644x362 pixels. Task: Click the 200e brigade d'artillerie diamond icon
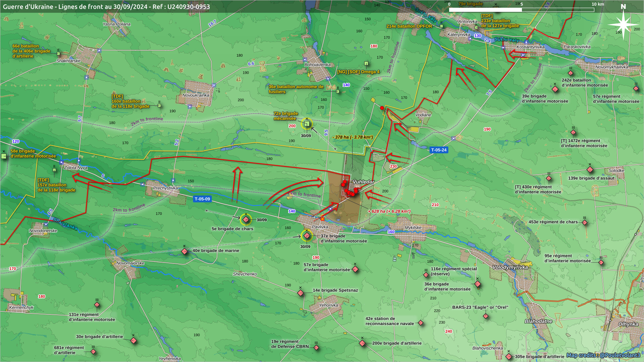click(x=362, y=343)
